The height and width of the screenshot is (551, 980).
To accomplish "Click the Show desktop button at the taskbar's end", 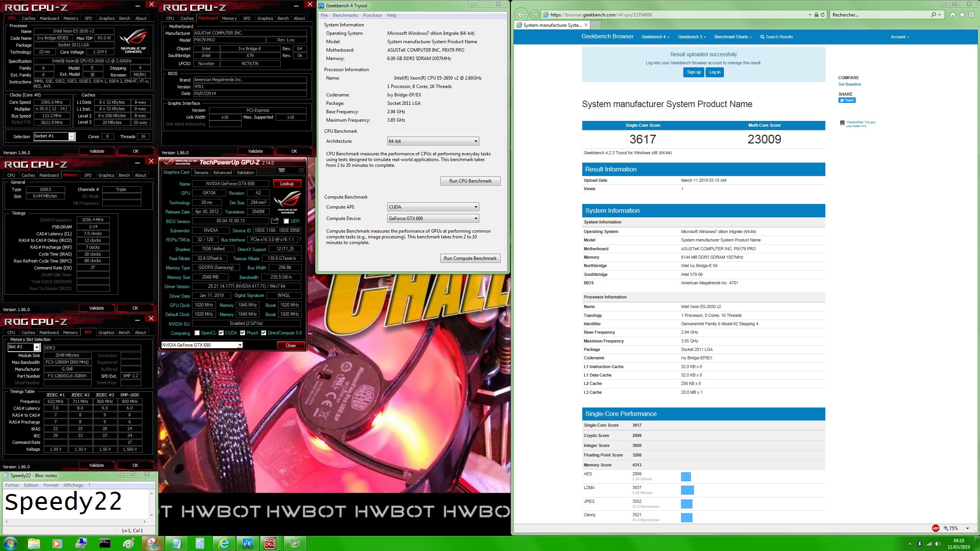I will click(x=977, y=543).
